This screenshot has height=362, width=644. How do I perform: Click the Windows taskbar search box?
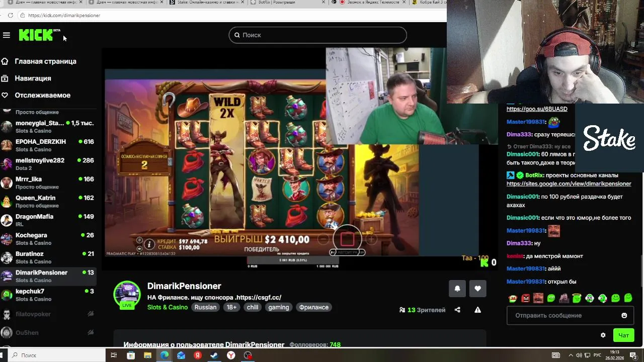point(56,355)
